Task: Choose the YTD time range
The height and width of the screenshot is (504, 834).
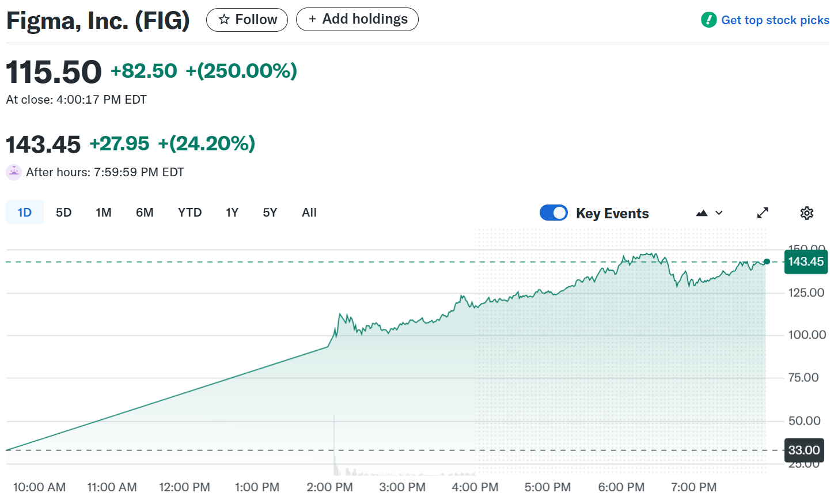Action: coord(189,213)
